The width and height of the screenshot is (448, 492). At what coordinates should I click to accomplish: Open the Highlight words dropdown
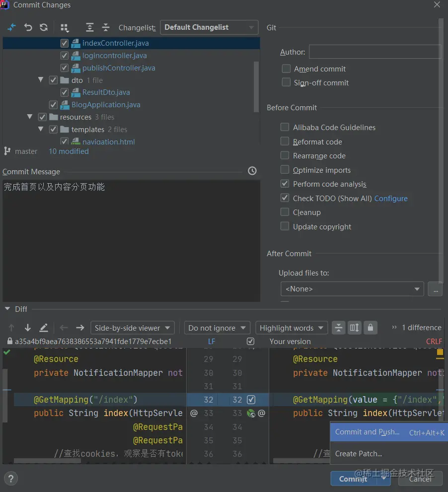coord(292,328)
